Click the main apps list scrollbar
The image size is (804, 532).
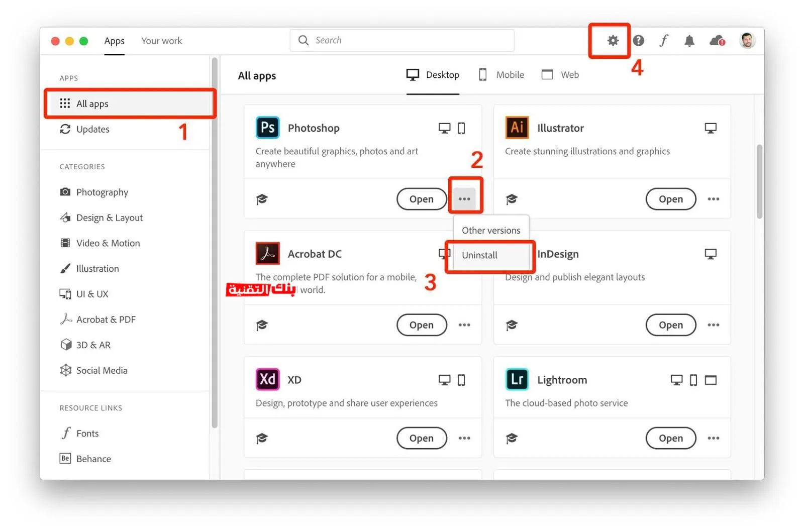click(x=759, y=182)
